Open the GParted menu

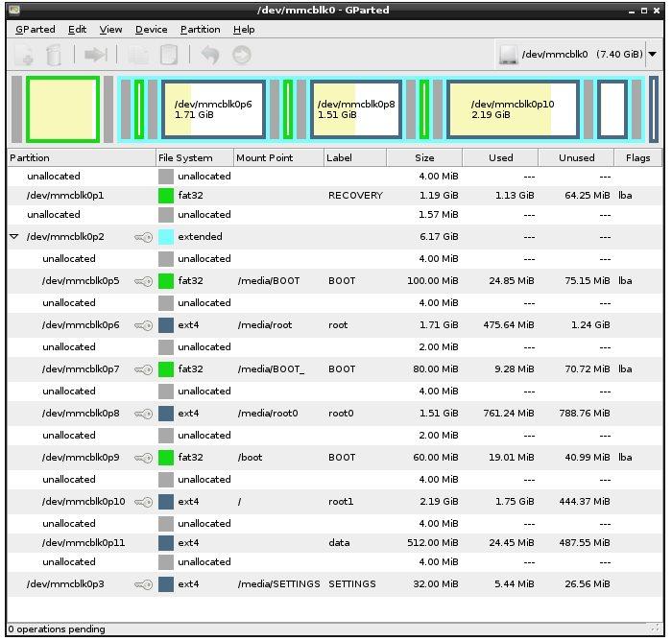pos(36,30)
